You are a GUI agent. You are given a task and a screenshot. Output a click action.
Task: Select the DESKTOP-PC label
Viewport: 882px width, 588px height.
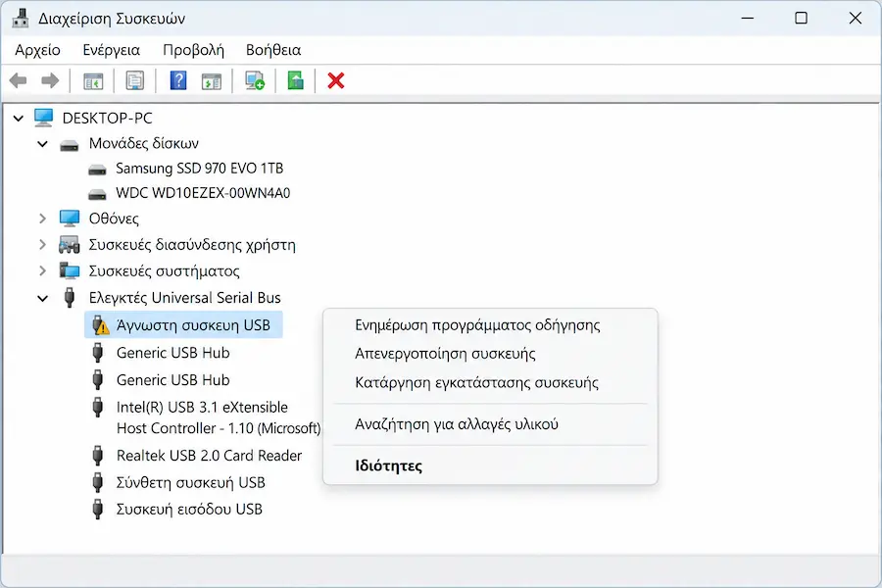click(108, 119)
